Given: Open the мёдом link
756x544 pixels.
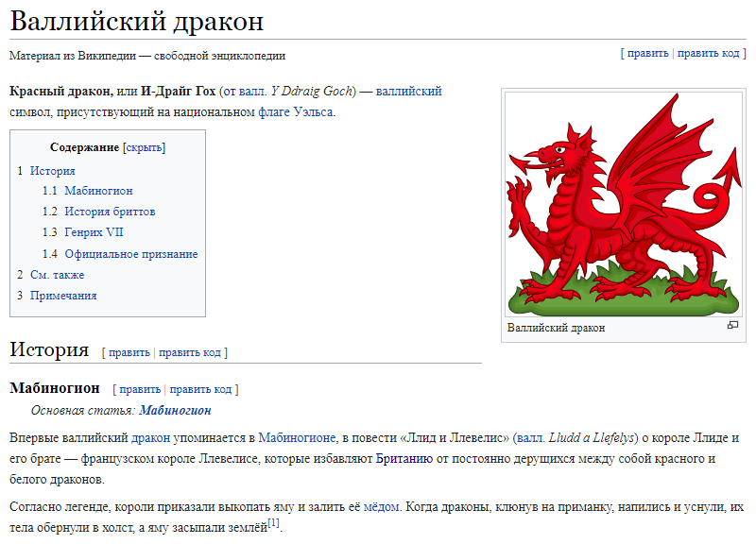Looking at the screenshot, I should tap(381, 507).
